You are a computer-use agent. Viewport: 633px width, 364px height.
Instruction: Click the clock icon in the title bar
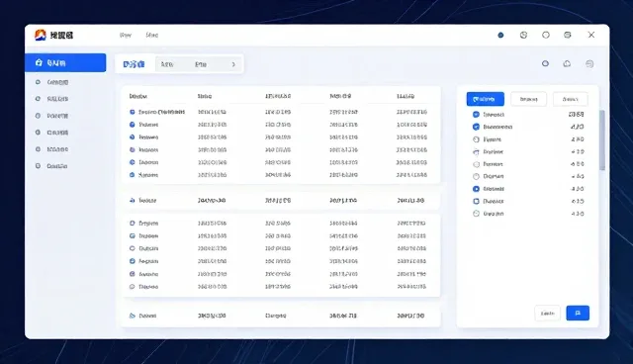tap(523, 35)
